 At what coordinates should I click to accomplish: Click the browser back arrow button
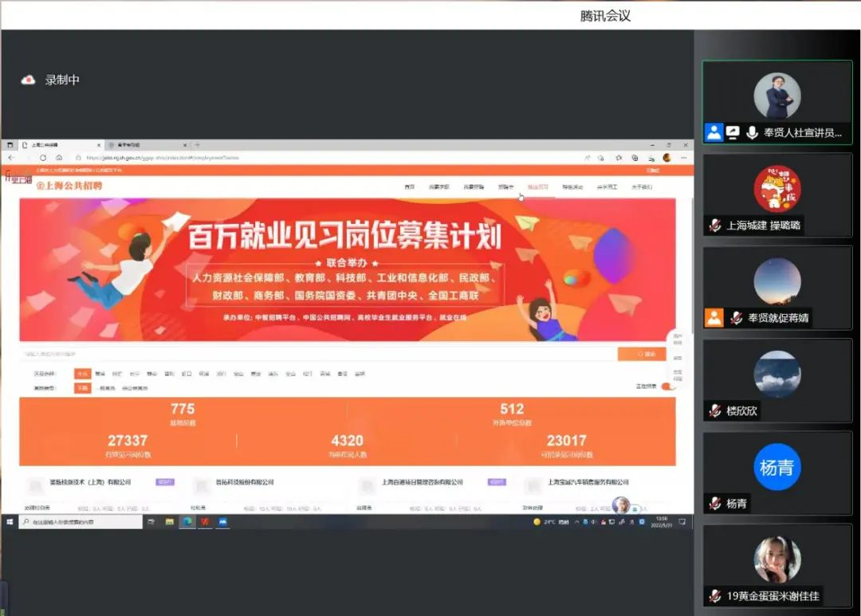11,158
